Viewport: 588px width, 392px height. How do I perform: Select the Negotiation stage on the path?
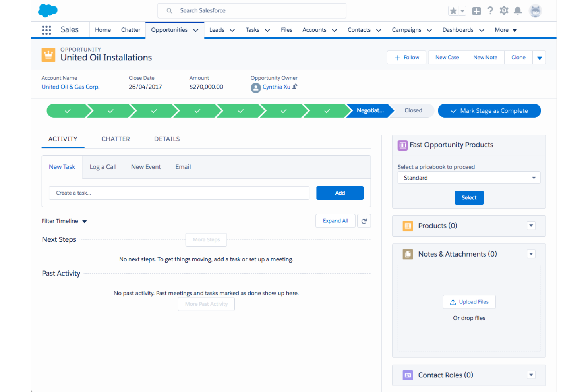[369, 110]
